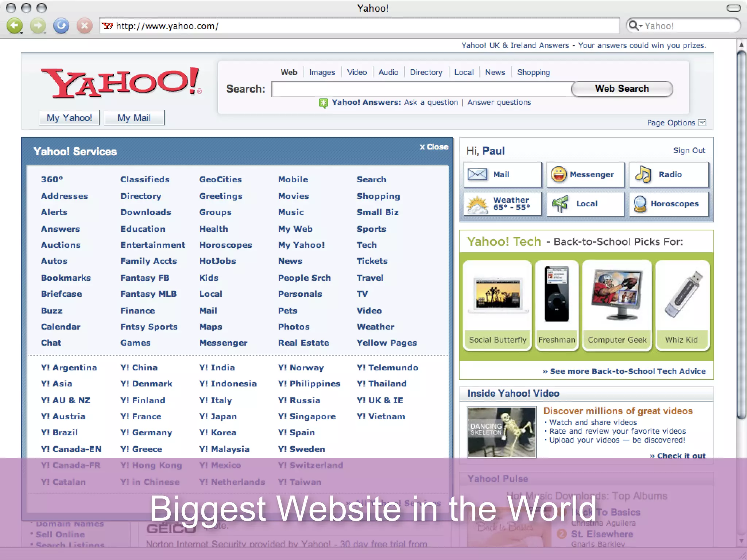Screen dimensions: 747x560
Task: Click Discover millions of great videos
Action: click(618, 411)
